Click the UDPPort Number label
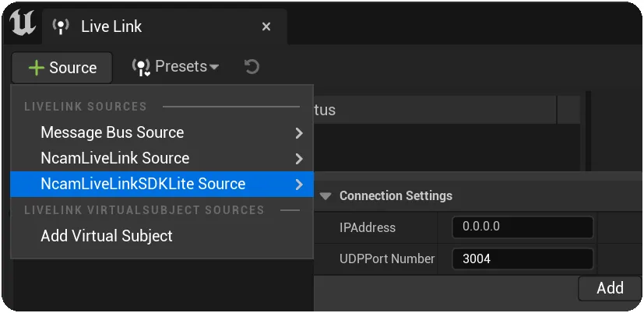644x313 pixels. (387, 258)
